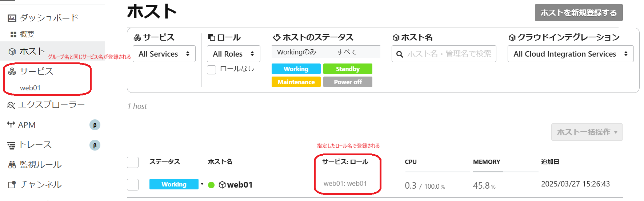Image resolution: width=644 pixels, height=201 pixels.
Task: Switch status filter to すべて
Action: pyautogui.click(x=347, y=52)
